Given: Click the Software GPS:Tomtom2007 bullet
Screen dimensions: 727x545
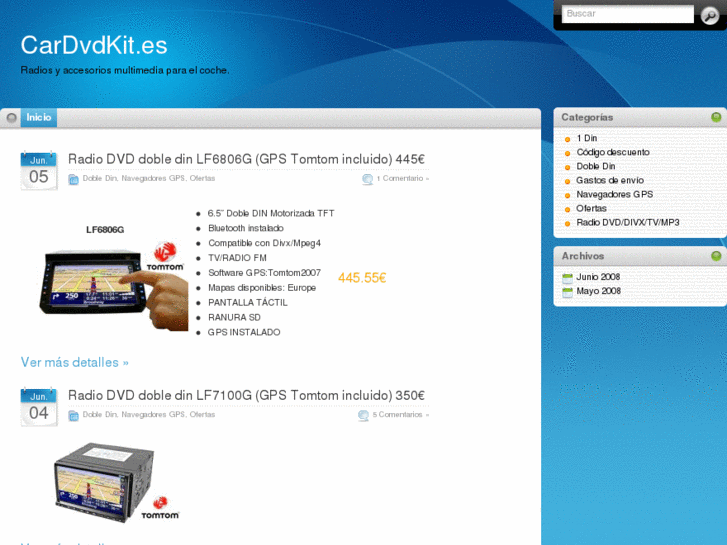Looking at the screenshot, I should point(264,273).
